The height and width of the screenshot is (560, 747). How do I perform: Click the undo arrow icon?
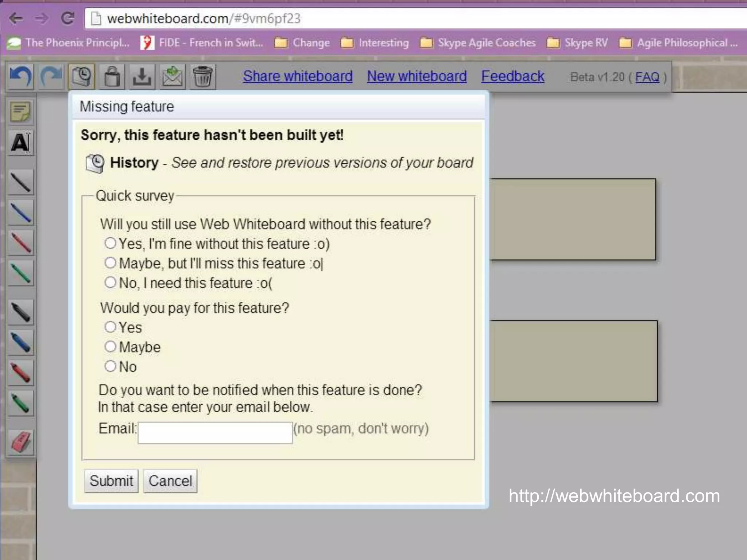click(x=21, y=77)
